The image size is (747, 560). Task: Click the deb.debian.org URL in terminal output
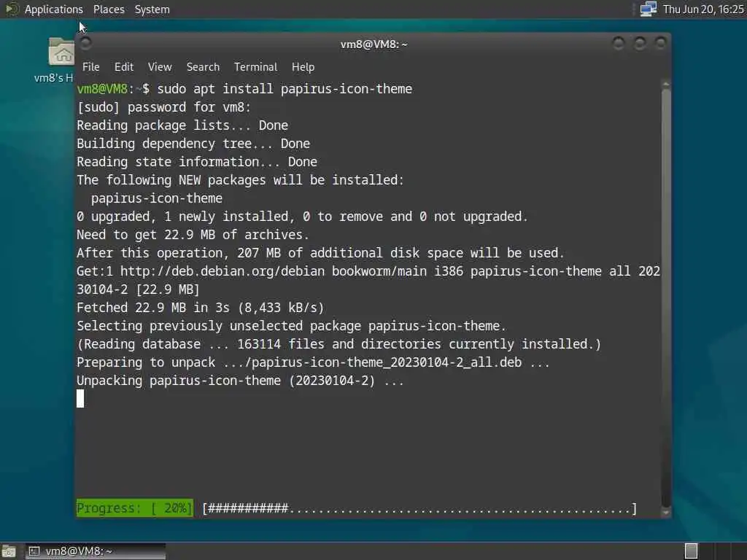point(222,271)
